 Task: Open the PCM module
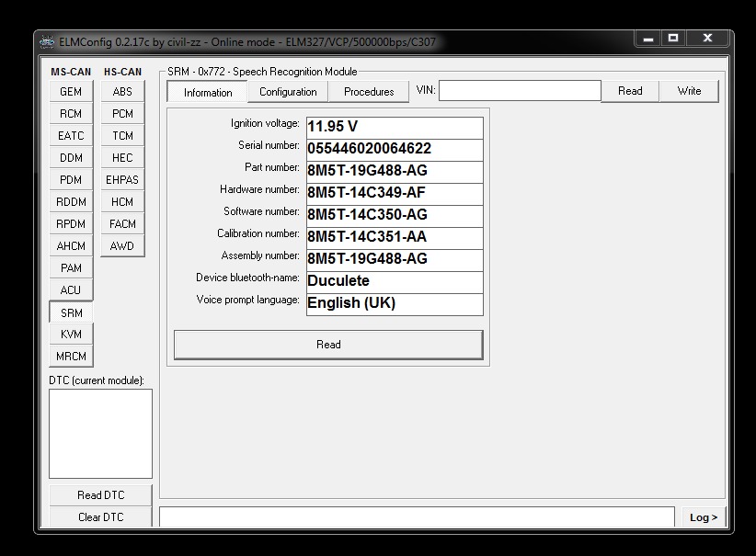pos(122,114)
